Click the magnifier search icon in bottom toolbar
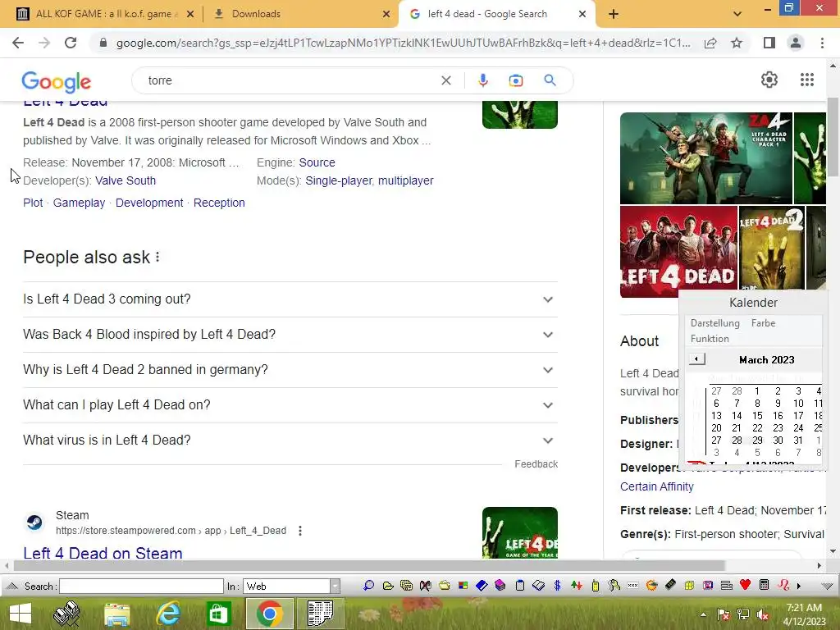The image size is (840, 630). [x=368, y=586]
